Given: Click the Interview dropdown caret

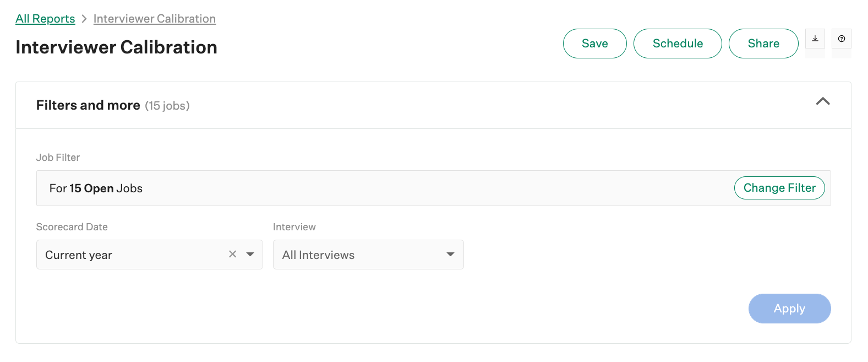Looking at the screenshot, I should point(450,254).
